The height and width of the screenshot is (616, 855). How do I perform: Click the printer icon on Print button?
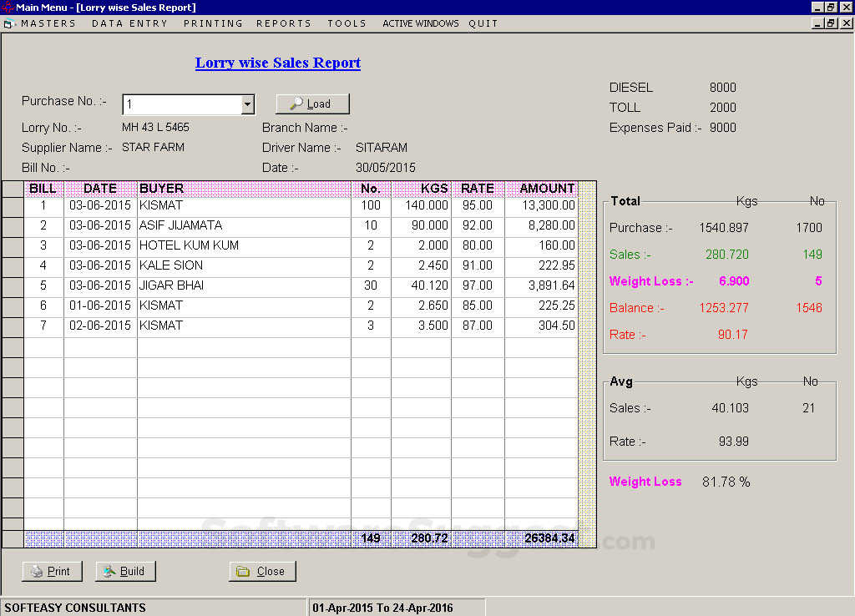37,572
